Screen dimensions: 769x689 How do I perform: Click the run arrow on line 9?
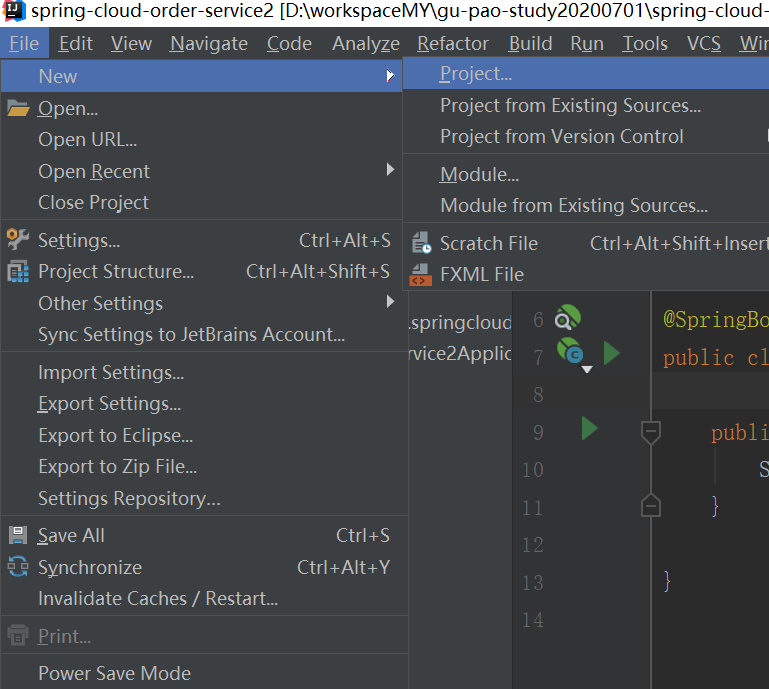590,429
